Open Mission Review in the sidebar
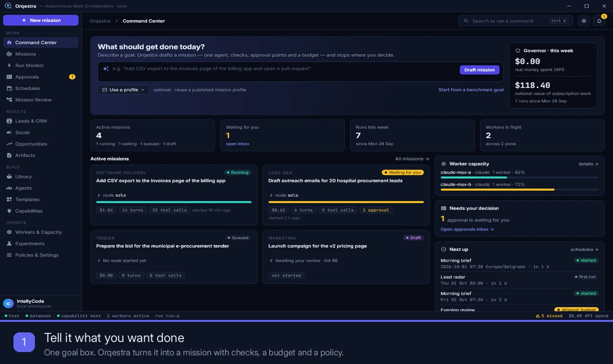 (41, 100)
